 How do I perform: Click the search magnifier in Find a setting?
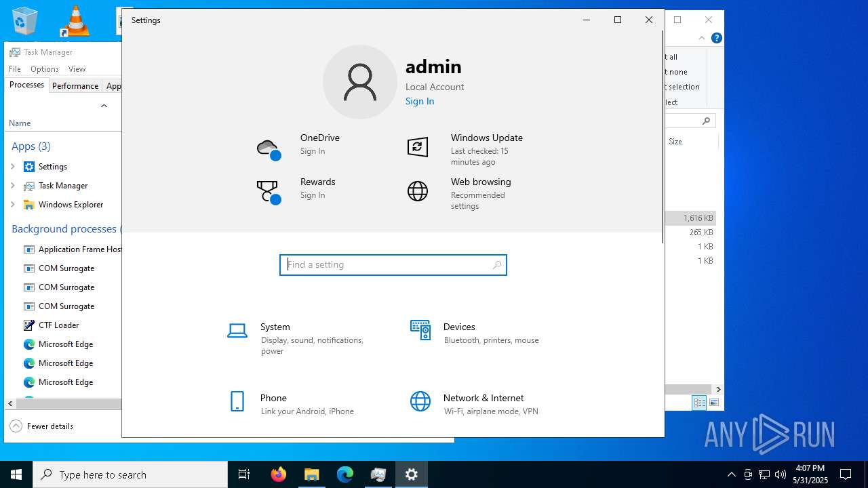click(497, 265)
